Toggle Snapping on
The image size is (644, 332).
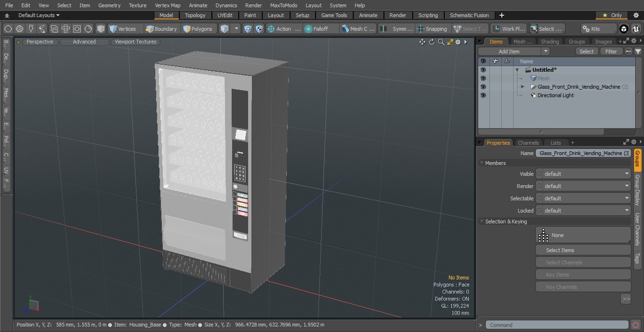tap(432, 29)
